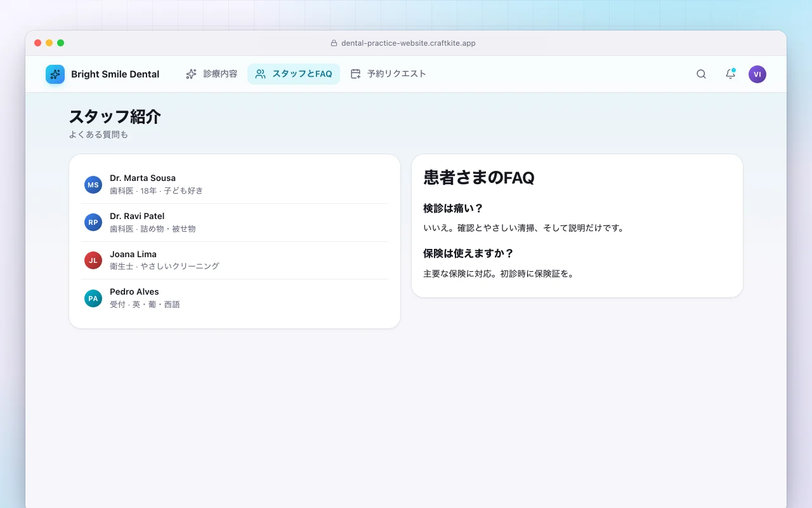
Task: Click the answer 主要な保険に対応
Action: click(x=499, y=274)
